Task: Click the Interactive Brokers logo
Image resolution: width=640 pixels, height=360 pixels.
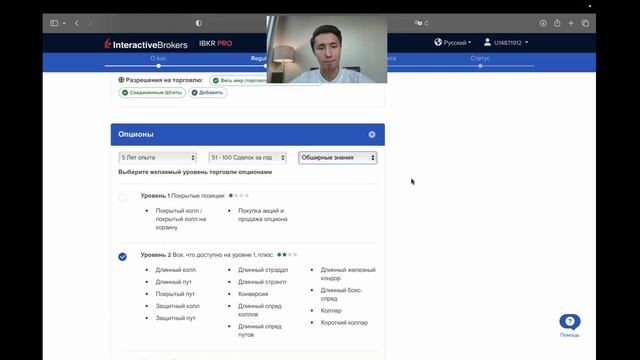Action: [146, 44]
